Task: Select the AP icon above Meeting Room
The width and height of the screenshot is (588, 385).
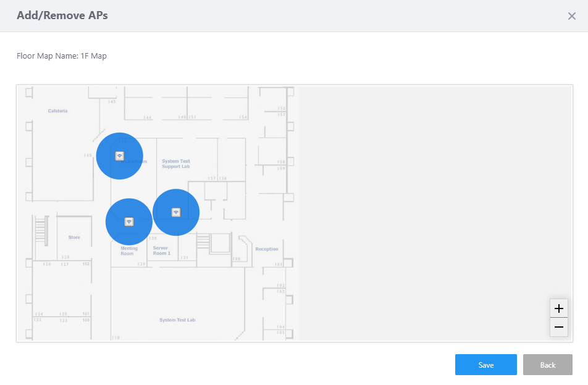Action: click(x=129, y=221)
